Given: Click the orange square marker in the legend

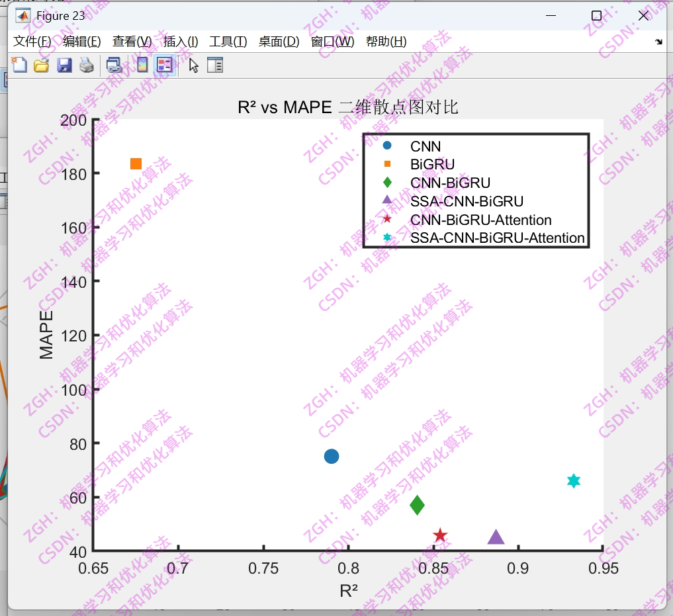Looking at the screenshot, I should pos(387,163).
